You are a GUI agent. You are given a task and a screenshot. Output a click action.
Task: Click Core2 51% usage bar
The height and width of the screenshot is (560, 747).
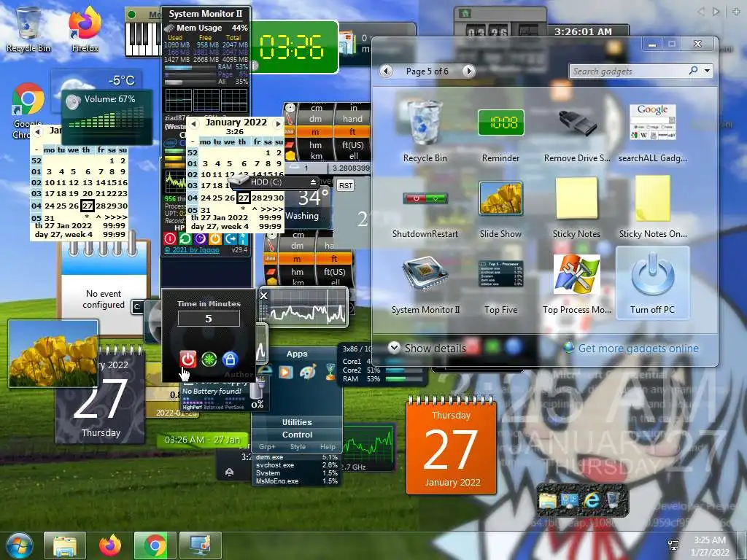[403, 370]
